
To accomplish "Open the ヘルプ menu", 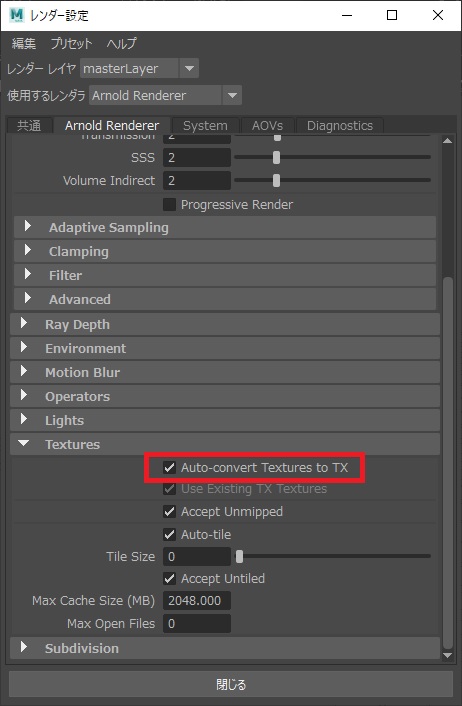I will tap(122, 44).
